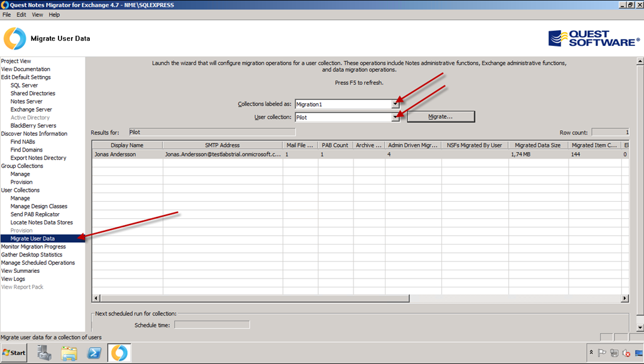The image size is (644, 364).
Task: Click the Quest swirl logo beside Migrate User Data
Action: [x=14, y=38]
